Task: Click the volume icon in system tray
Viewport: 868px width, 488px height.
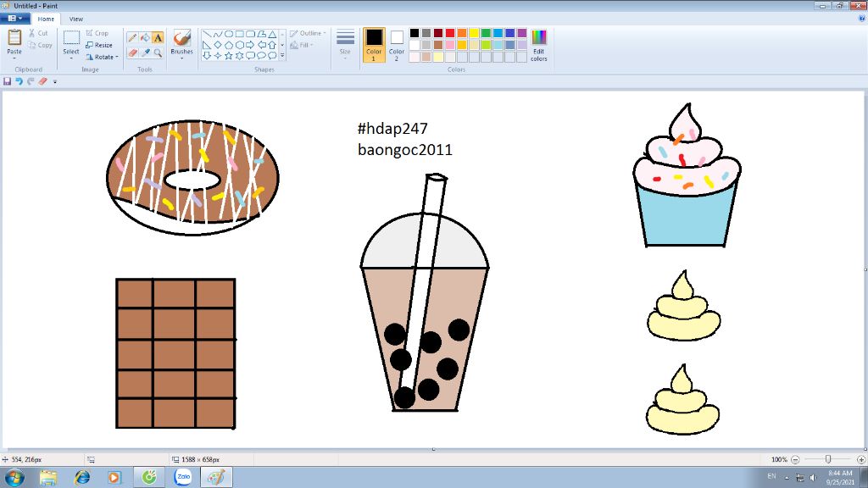Action: (x=813, y=477)
